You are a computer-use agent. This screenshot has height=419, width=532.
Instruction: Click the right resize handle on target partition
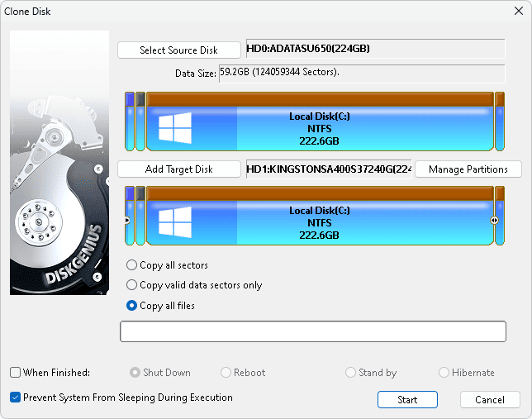tap(494, 221)
